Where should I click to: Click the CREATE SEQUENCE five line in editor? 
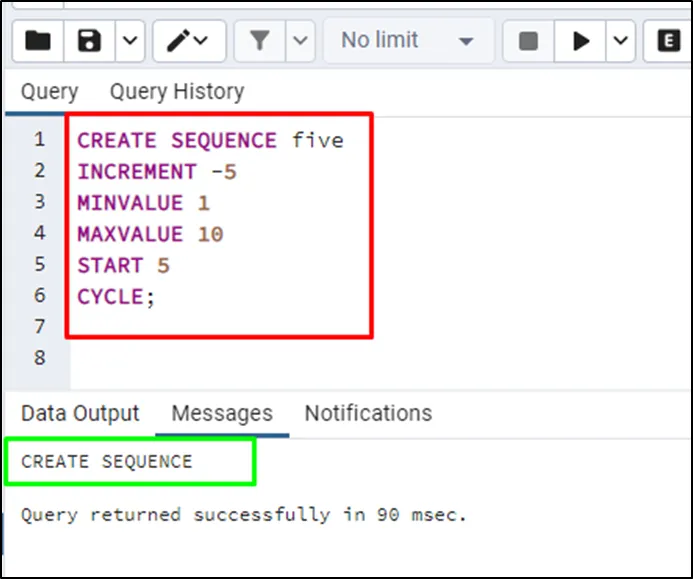(x=210, y=140)
